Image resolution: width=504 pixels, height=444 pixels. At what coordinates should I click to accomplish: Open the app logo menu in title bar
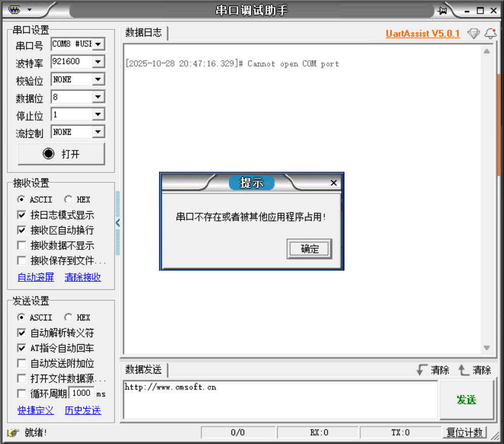[14, 10]
